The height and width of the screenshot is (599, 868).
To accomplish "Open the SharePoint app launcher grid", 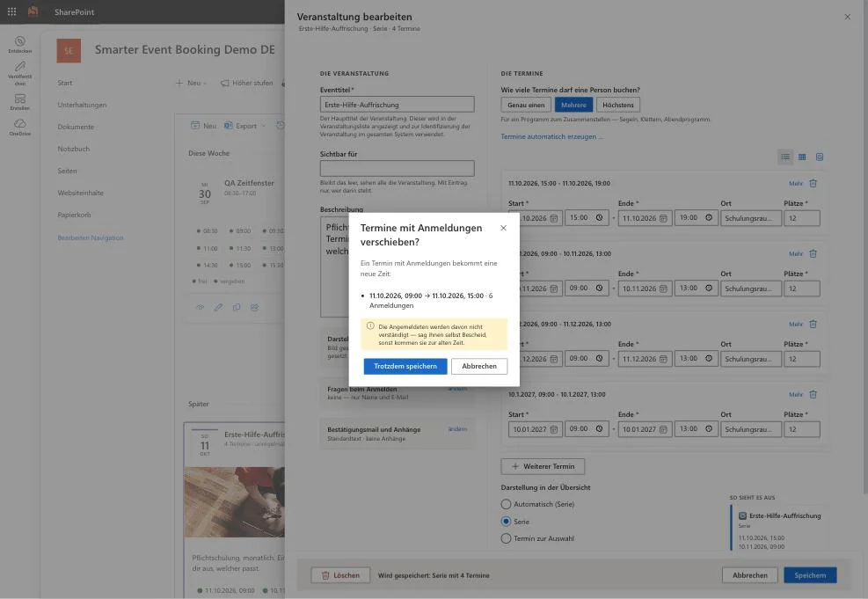I will (11, 11).
